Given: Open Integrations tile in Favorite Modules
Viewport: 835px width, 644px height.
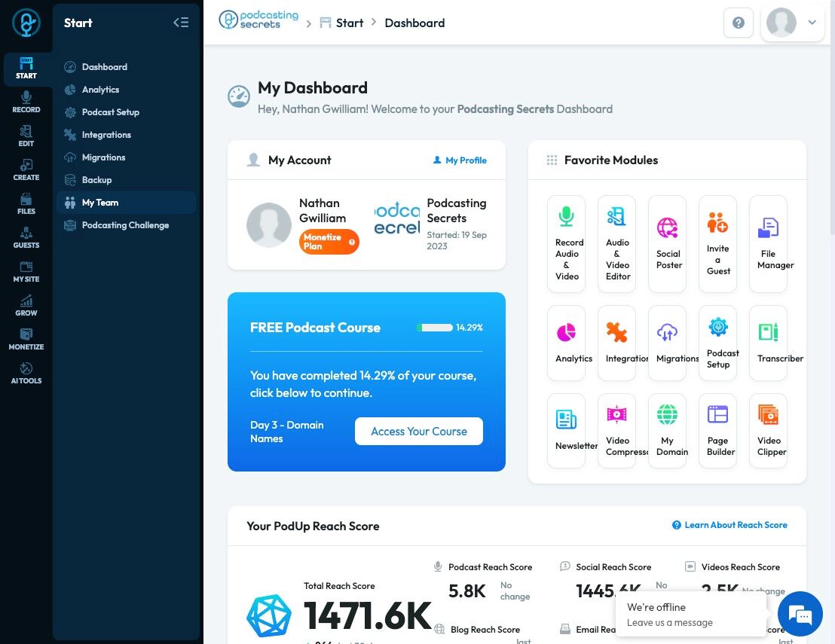Looking at the screenshot, I should pos(616,343).
